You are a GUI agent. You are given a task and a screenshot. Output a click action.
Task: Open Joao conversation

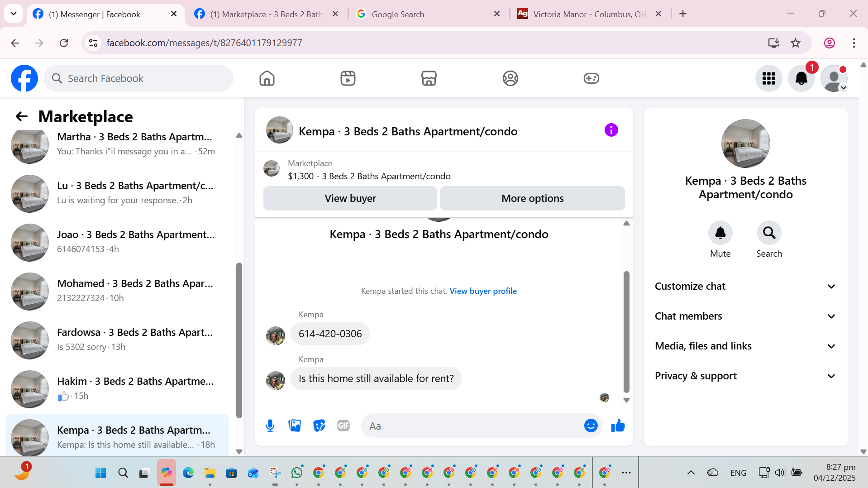(117, 242)
